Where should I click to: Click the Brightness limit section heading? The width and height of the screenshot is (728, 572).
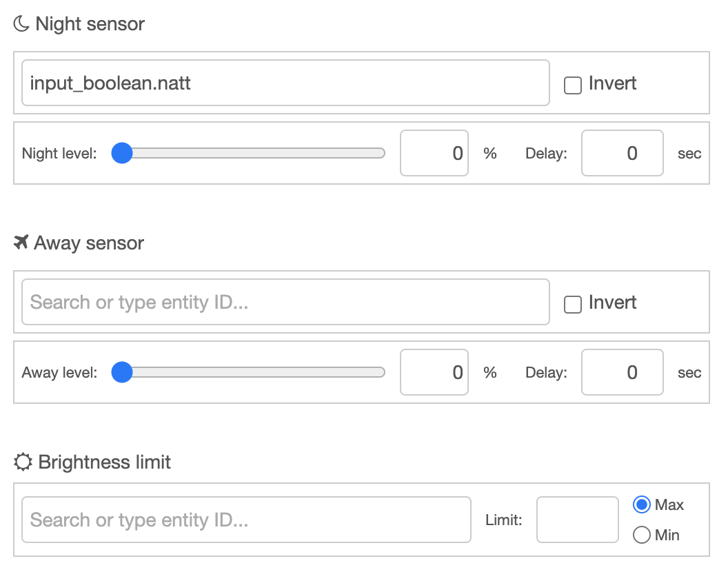[x=103, y=462]
